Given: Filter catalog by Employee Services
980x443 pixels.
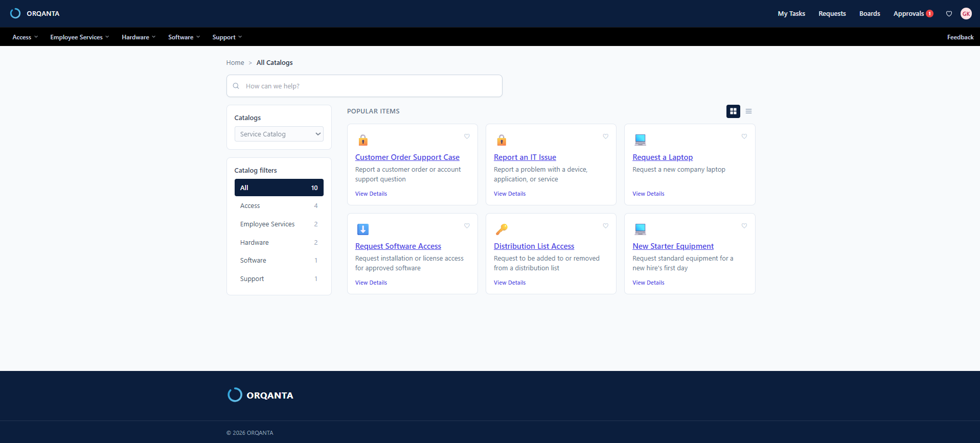Looking at the screenshot, I should [x=279, y=224].
